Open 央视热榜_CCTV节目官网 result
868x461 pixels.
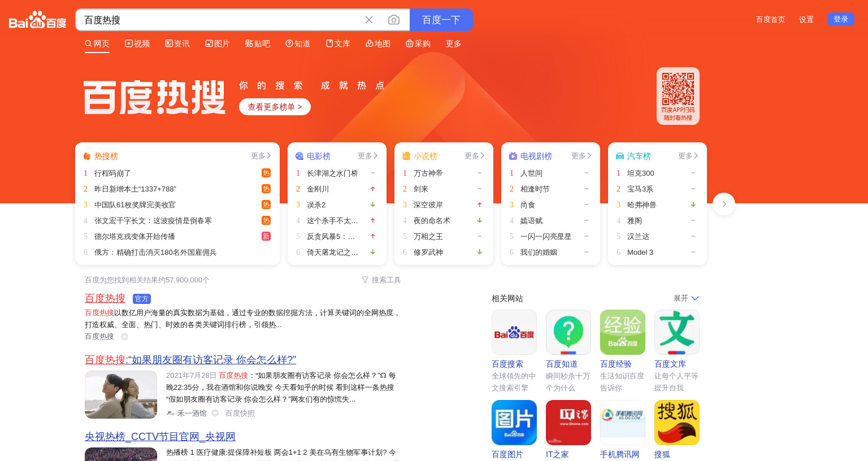point(160,437)
